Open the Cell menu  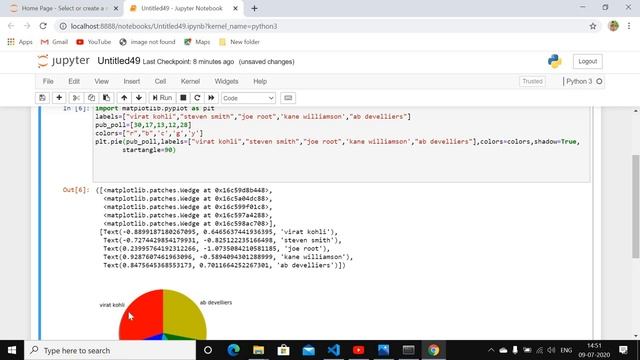point(160,81)
